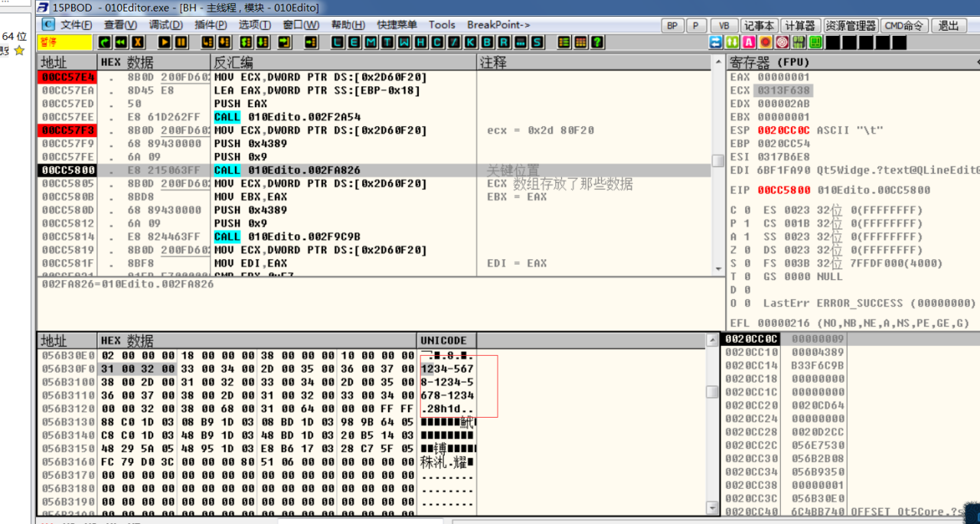Screen dimensions: 980x524
Task: Expand the BreakPoint-> menu
Action: tap(498, 24)
